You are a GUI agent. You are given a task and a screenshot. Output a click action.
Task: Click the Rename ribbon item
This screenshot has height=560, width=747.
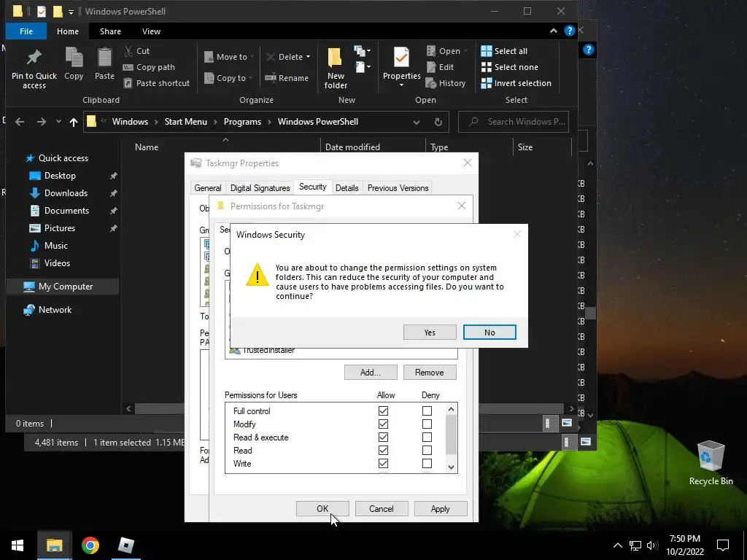point(287,78)
